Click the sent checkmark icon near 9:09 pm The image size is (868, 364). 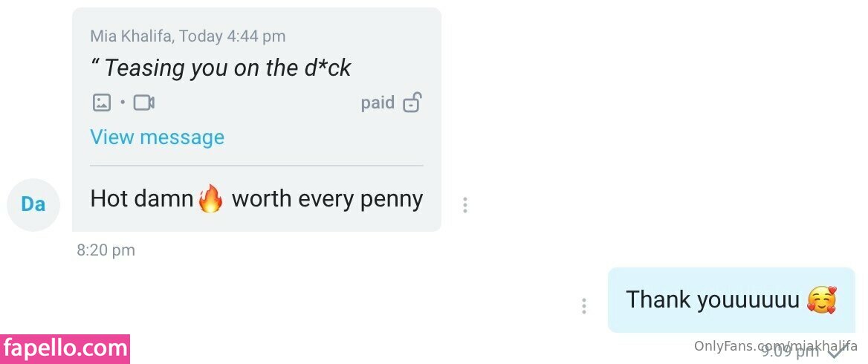click(x=836, y=351)
